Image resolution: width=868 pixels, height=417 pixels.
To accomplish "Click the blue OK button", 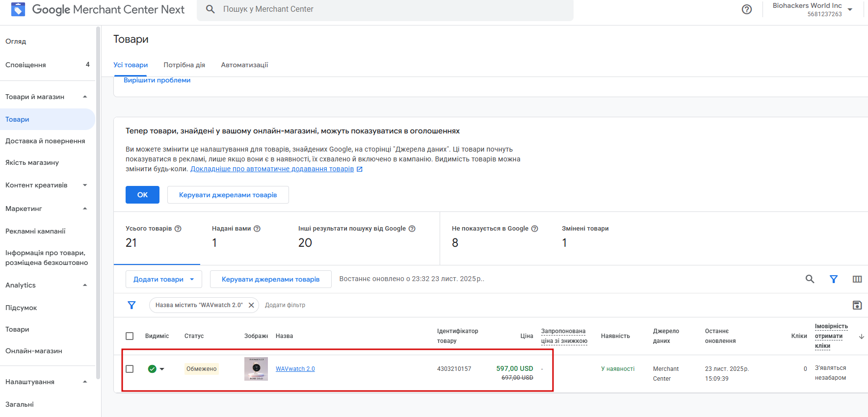I will [142, 195].
